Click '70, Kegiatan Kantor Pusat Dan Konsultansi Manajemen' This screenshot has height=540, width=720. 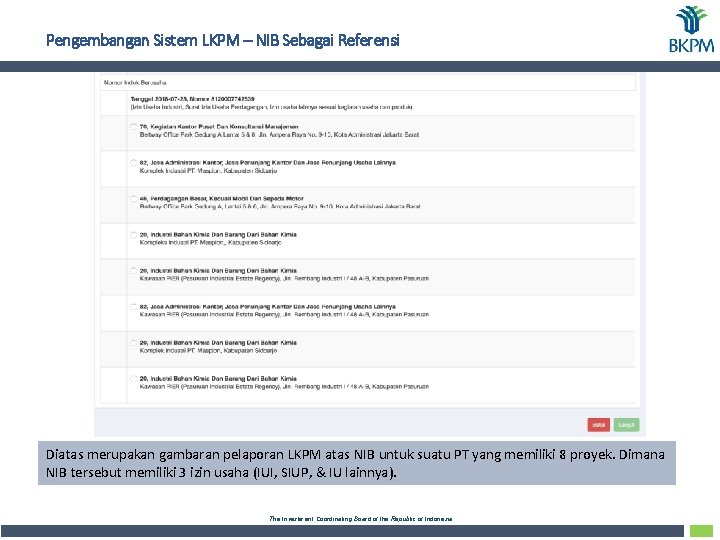click(x=219, y=127)
